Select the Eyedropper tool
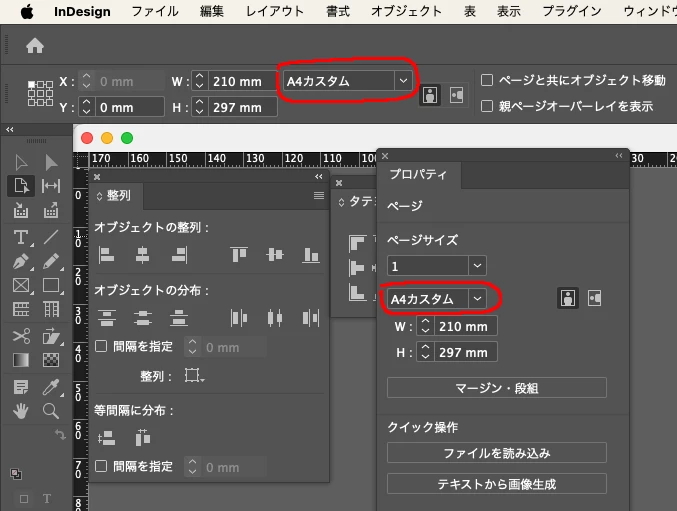The height and width of the screenshot is (511, 677). [x=51, y=387]
